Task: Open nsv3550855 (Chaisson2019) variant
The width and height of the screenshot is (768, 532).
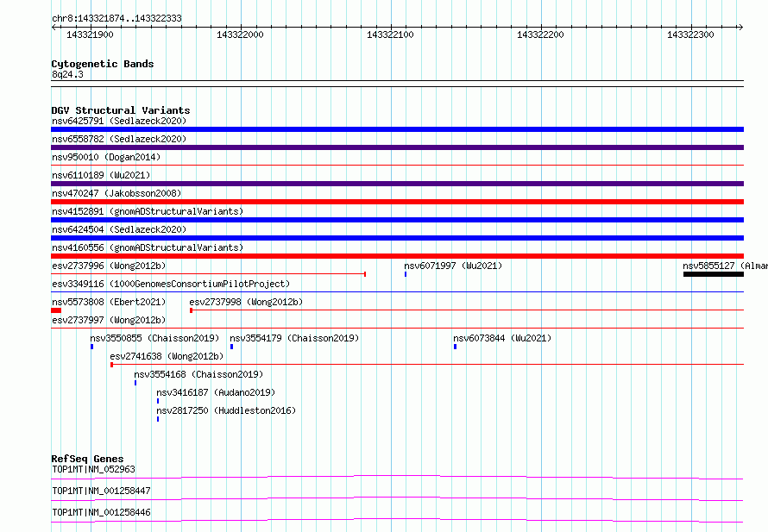Action: [154, 338]
